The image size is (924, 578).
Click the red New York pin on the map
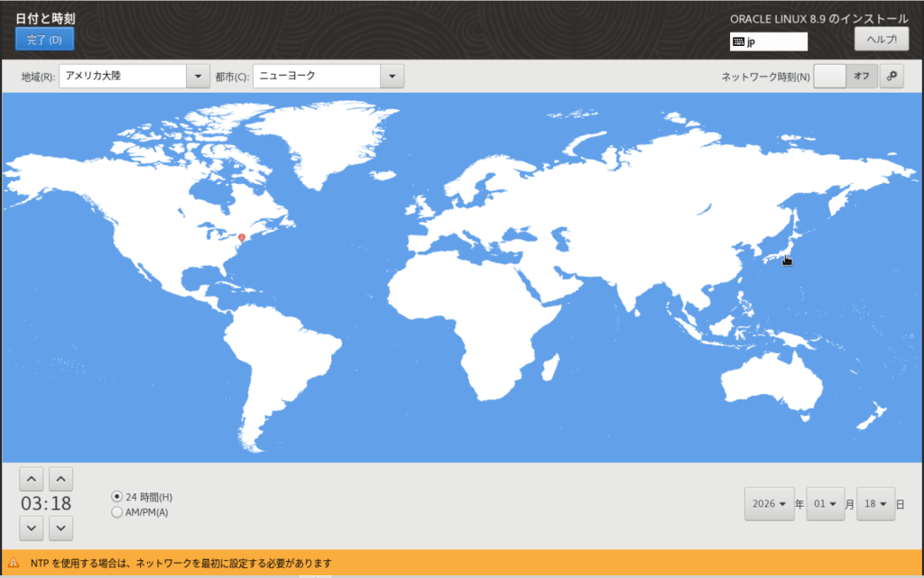pyautogui.click(x=242, y=235)
